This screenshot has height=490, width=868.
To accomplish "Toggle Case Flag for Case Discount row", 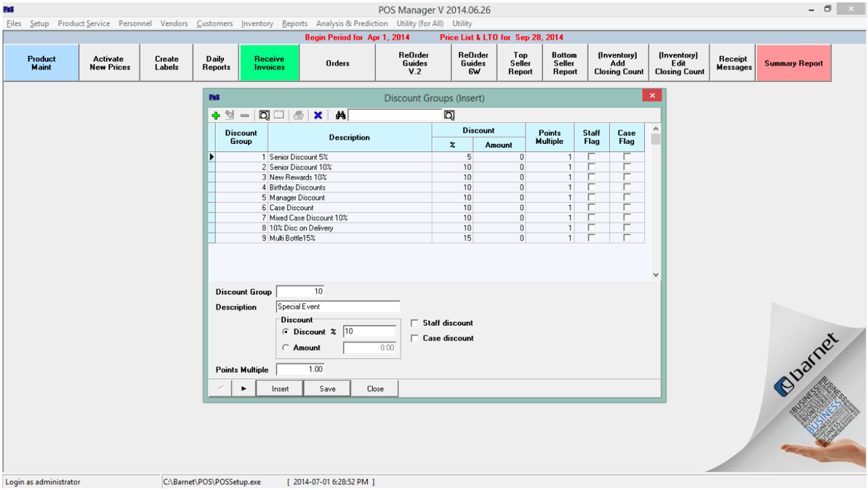I will coord(627,208).
